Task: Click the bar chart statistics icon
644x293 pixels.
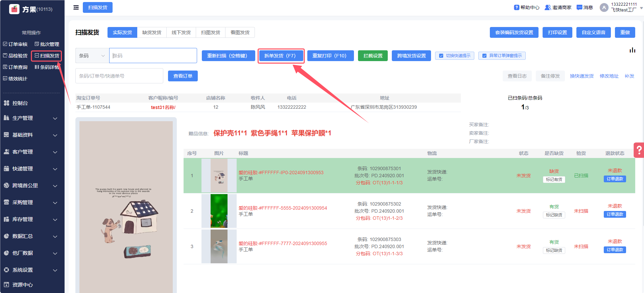Action: (632, 50)
